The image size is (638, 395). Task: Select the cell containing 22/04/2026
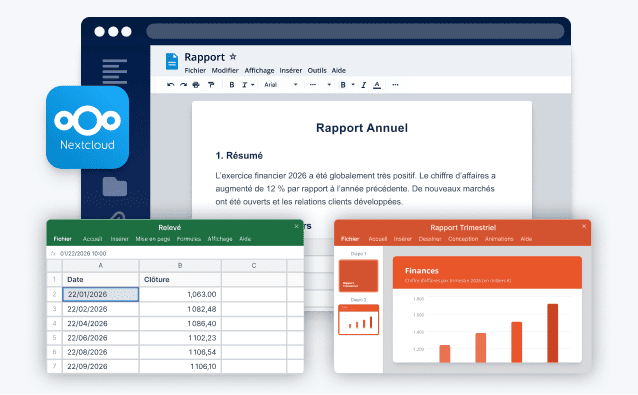[x=101, y=323]
